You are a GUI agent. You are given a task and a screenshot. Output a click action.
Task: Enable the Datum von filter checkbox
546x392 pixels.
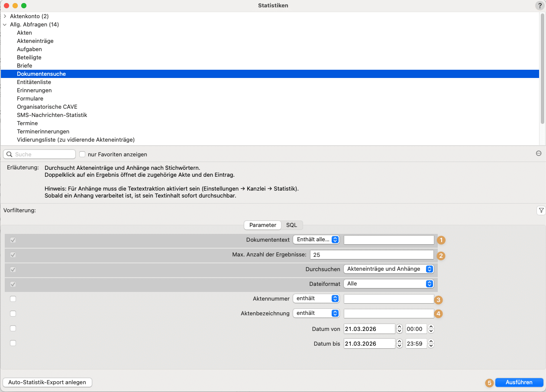point(13,328)
